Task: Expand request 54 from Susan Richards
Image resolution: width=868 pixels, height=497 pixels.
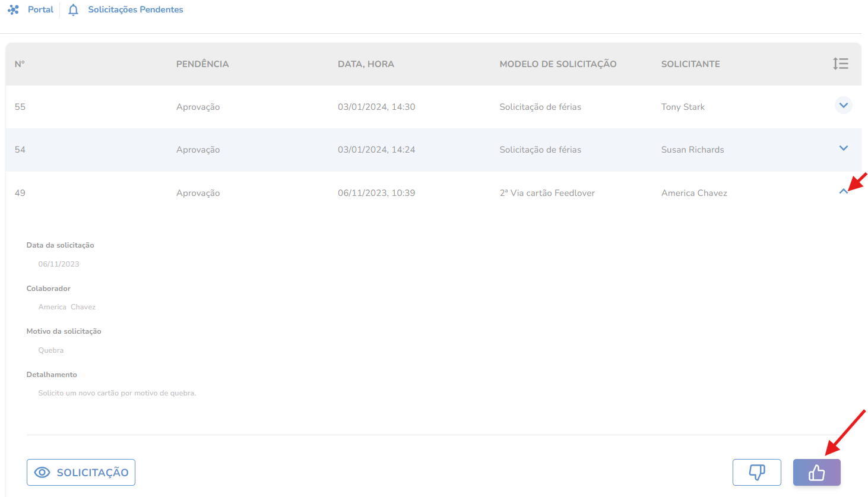Action: click(844, 148)
